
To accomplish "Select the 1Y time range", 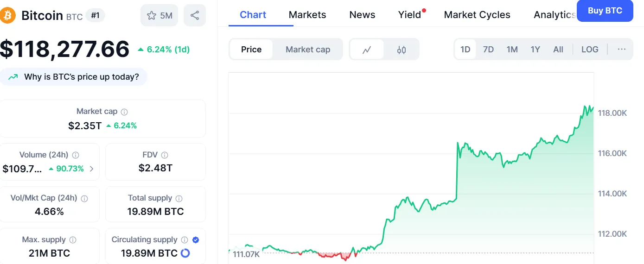I will 535,50.
